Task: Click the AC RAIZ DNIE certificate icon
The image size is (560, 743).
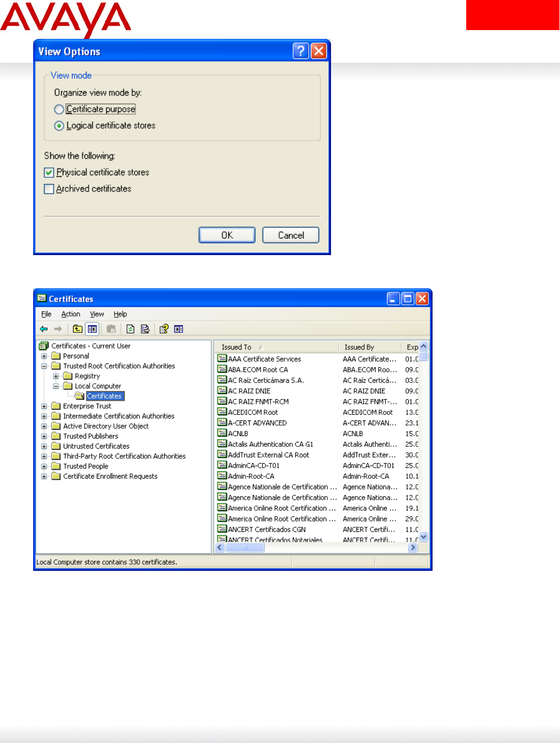Action: 222,390
